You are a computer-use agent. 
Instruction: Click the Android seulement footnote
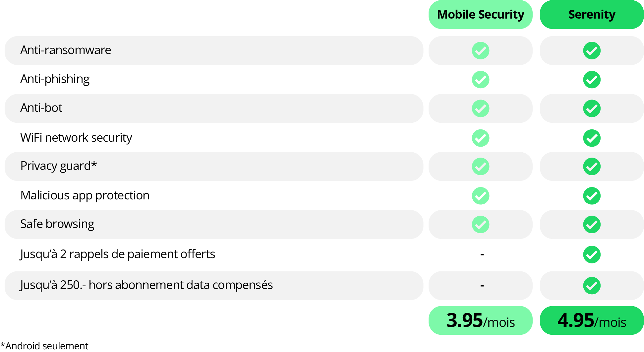click(44, 346)
